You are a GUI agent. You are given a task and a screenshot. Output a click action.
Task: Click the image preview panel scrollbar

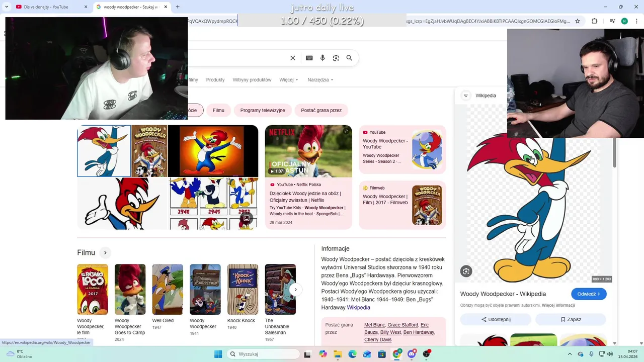614,153
